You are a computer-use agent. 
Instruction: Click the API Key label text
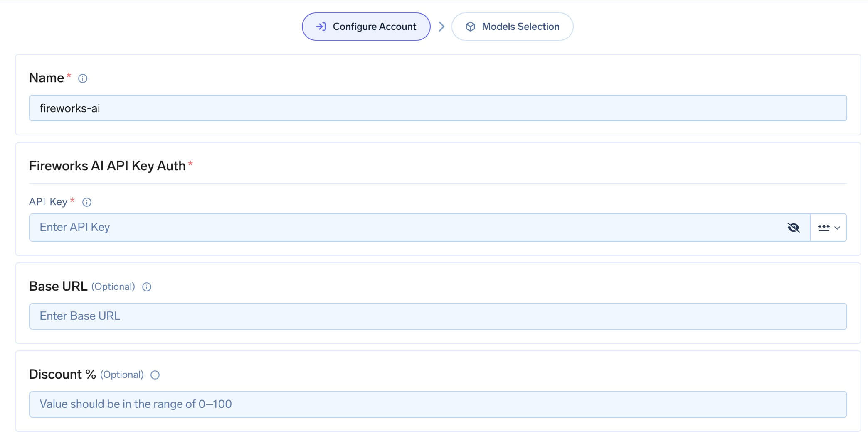pos(48,202)
